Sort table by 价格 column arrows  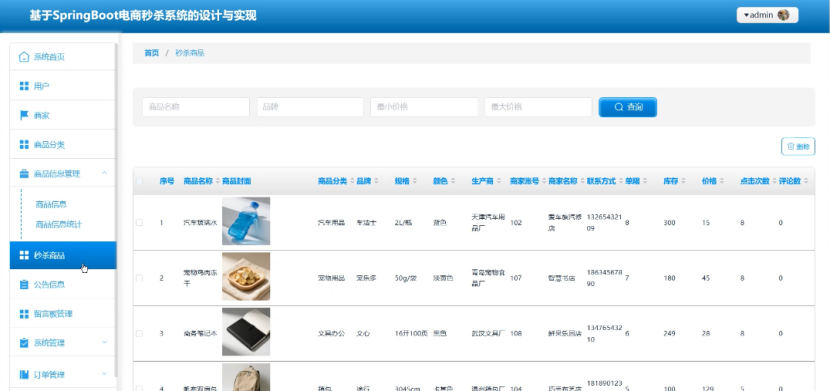point(722,181)
